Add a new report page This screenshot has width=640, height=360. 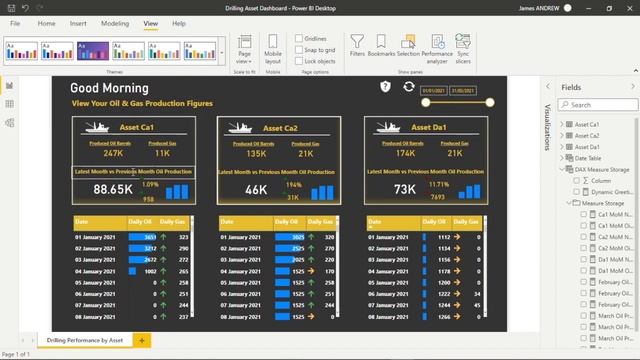142,340
